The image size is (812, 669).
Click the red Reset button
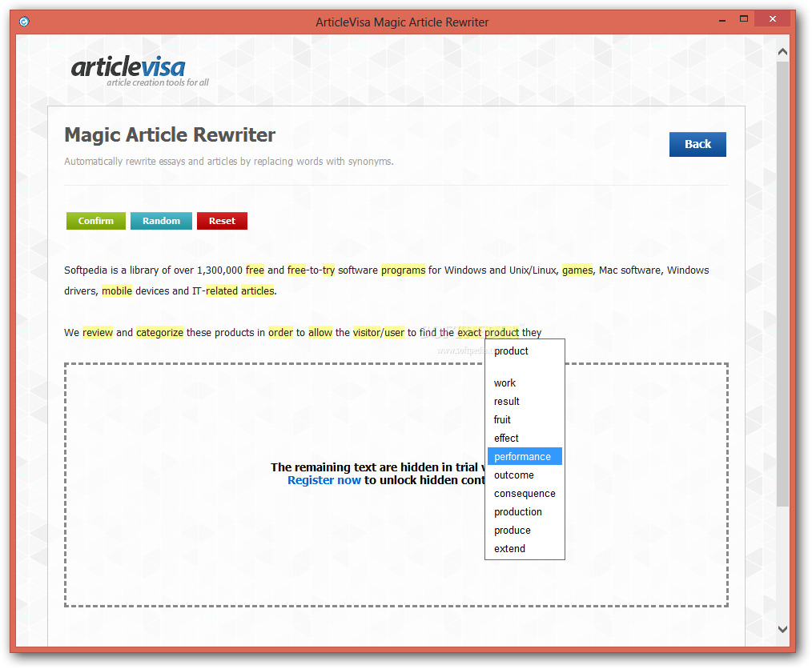pyautogui.click(x=222, y=221)
